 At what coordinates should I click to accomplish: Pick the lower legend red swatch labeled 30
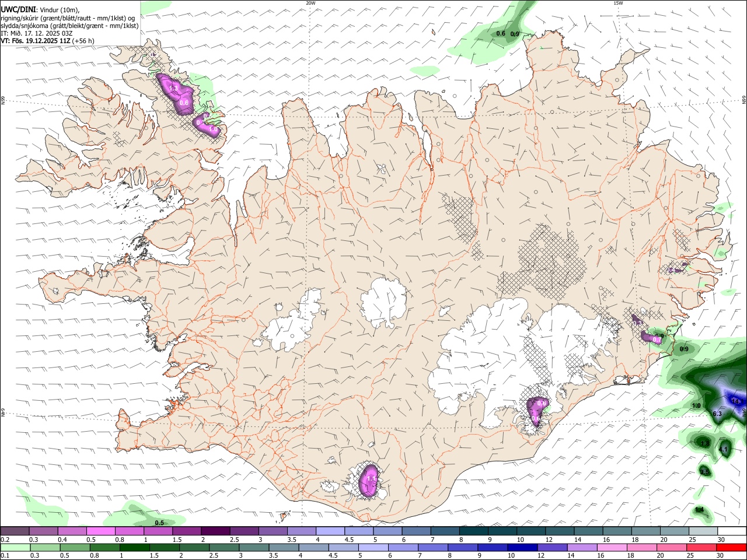pos(731,547)
